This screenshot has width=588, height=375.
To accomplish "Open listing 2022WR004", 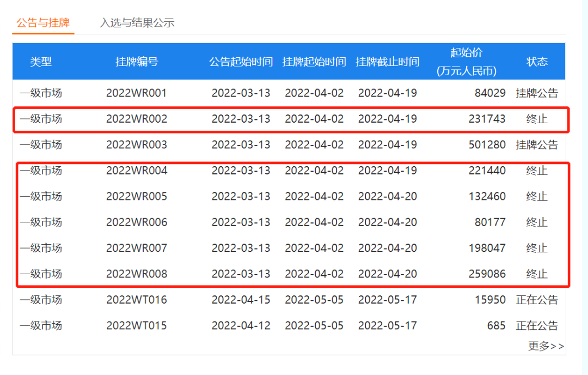I will tap(137, 171).
